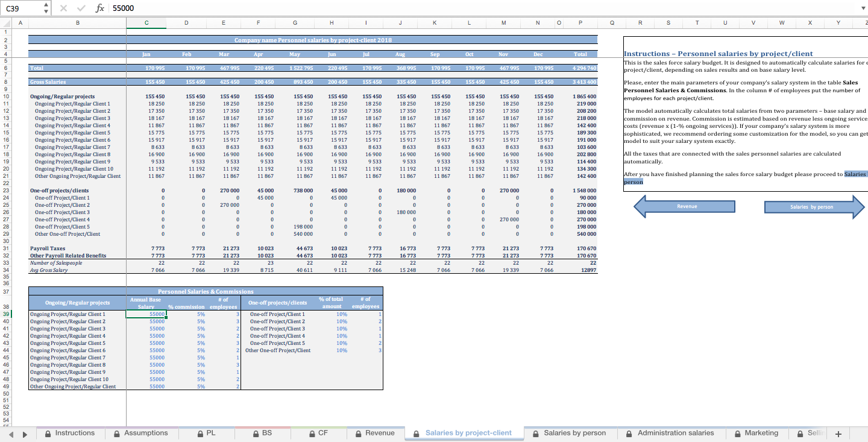Click the title Company name Personnel salaries by project-client 2018
The width and height of the screenshot is (868, 442).
(x=313, y=40)
